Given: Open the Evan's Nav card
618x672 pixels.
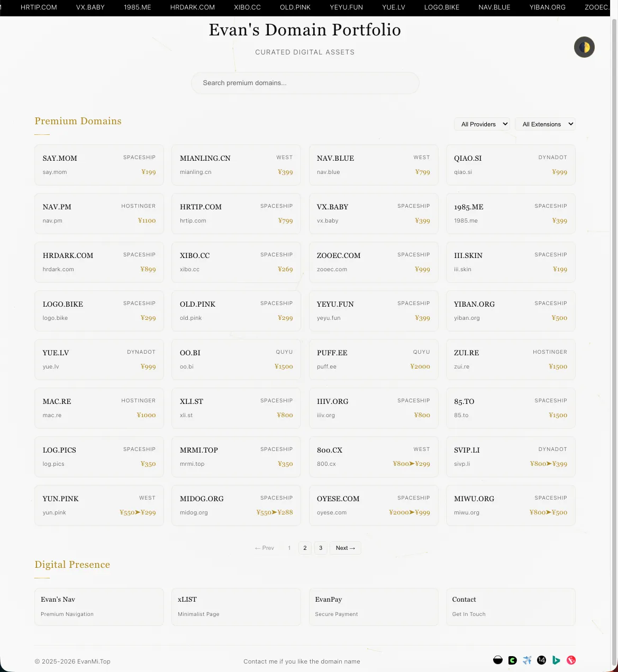Looking at the screenshot, I should [x=99, y=606].
